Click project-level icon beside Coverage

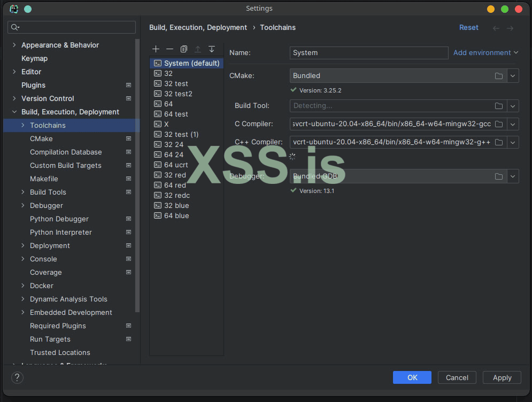[x=129, y=272]
